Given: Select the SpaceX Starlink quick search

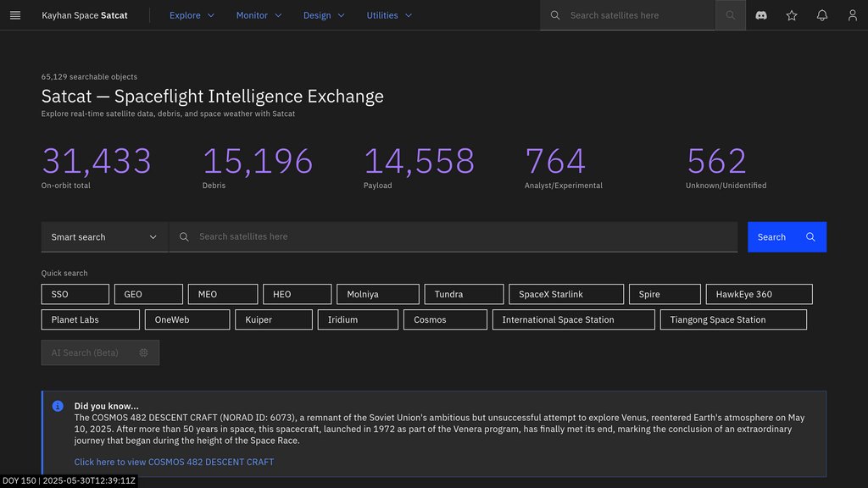Looking at the screenshot, I should 565,294.
